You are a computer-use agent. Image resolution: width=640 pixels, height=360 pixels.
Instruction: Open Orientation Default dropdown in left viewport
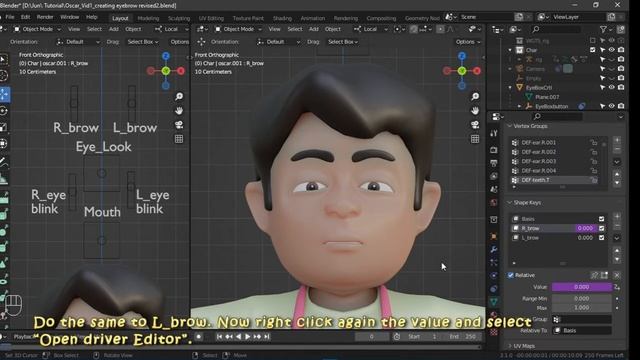(78, 42)
